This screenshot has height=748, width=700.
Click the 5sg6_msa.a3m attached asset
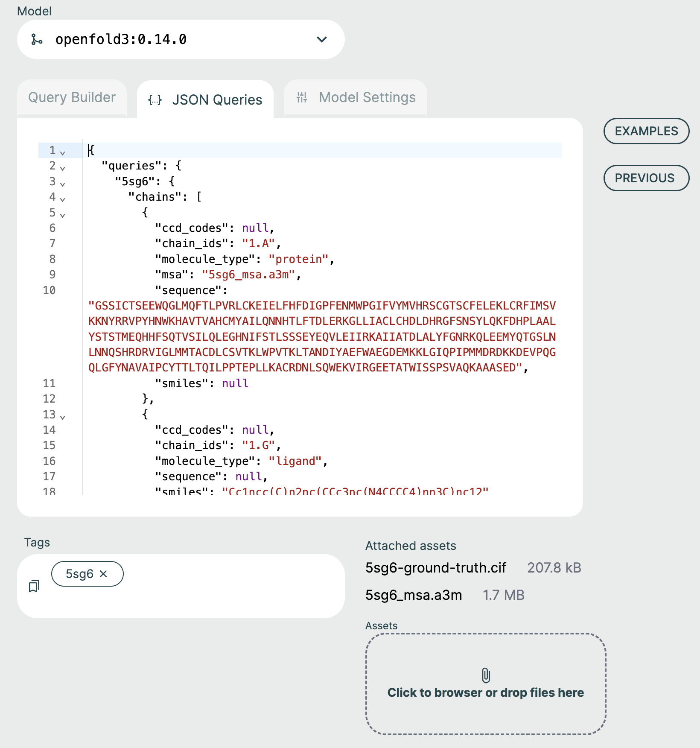click(x=413, y=595)
